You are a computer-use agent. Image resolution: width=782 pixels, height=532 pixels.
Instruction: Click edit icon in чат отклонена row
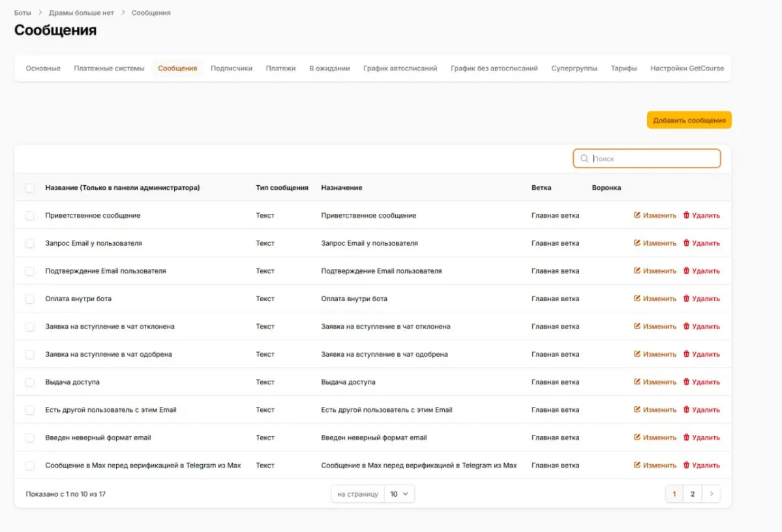[637, 326]
